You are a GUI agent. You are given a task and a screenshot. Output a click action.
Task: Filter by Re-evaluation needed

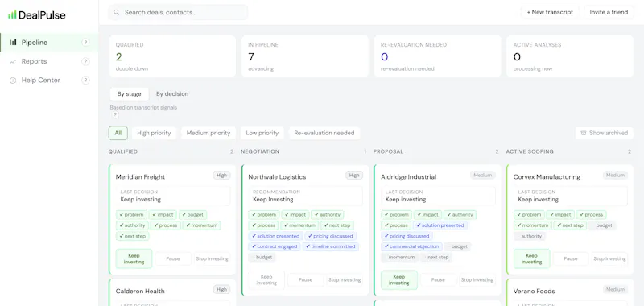[324, 133]
